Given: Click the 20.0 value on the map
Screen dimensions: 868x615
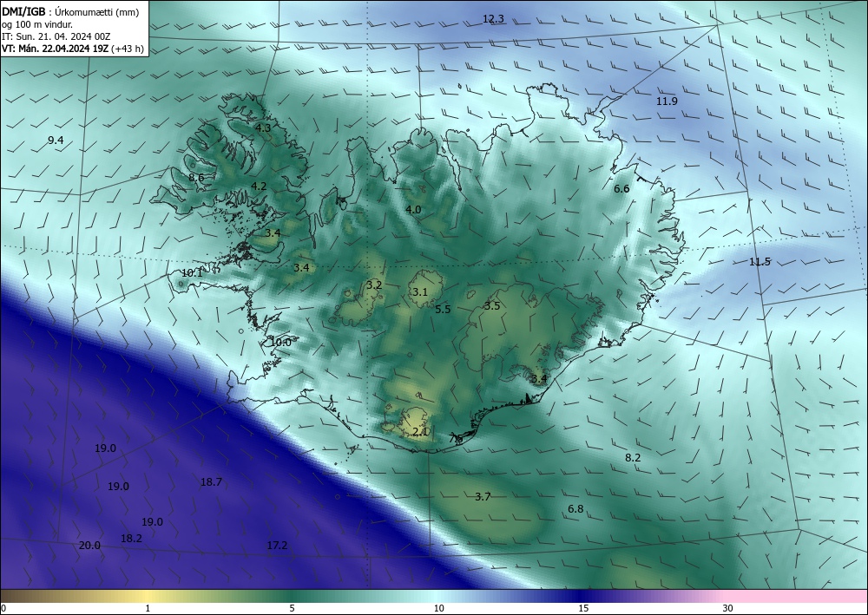Looking at the screenshot, I should pyautogui.click(x=89, y=546).
